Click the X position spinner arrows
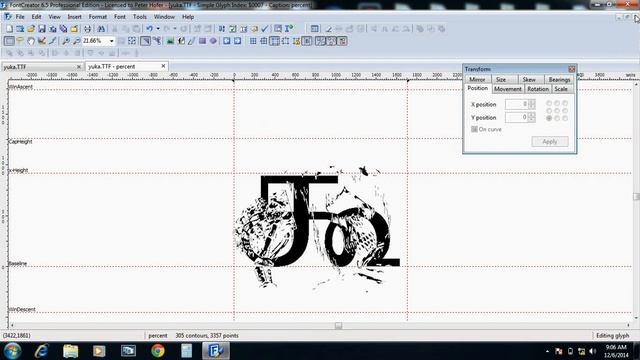Screen dimensions: 640x360 532,104
